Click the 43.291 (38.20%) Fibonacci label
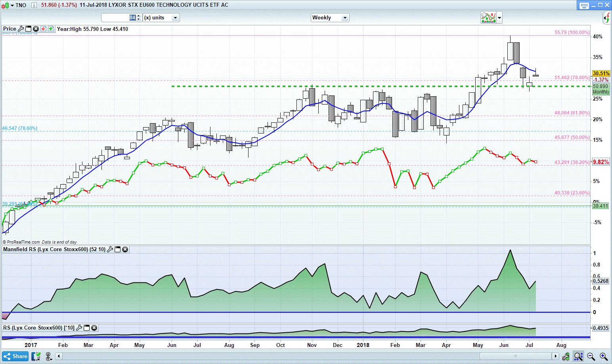This screenshot has height=364, width=612. (572, 162)
